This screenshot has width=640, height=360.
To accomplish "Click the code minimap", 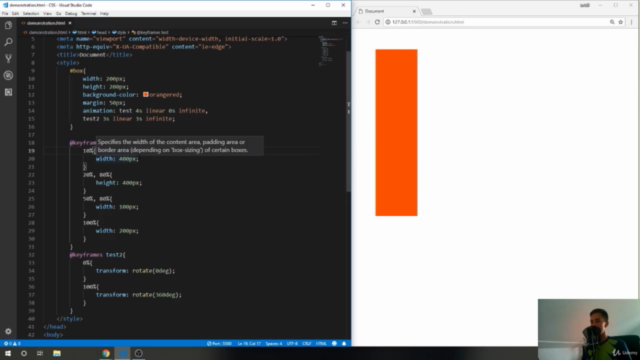I will (331, 51).
